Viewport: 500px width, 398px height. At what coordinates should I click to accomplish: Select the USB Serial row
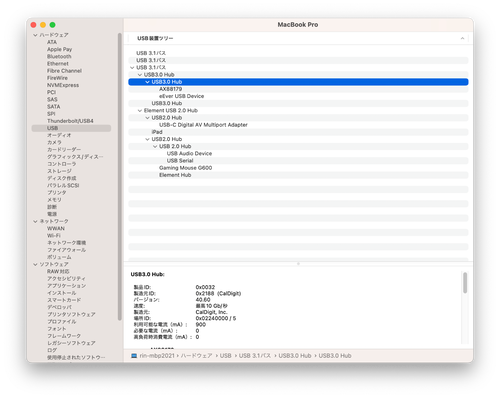coord(298,161)
